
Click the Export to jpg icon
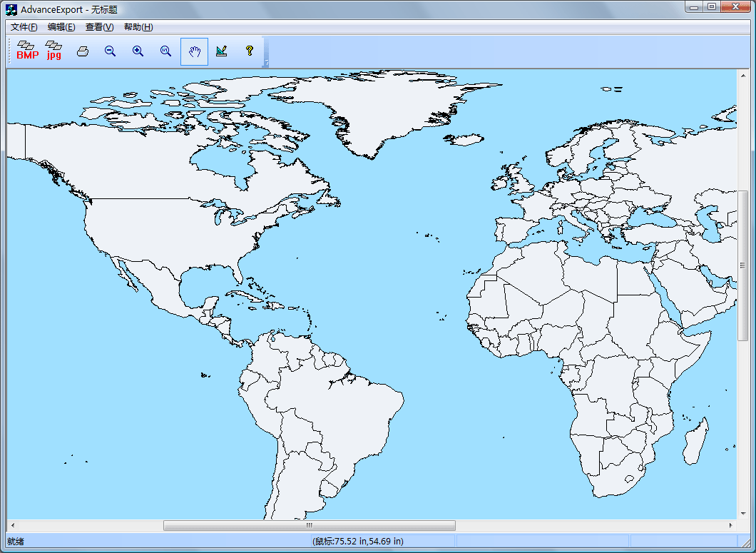tap(54, 51)
